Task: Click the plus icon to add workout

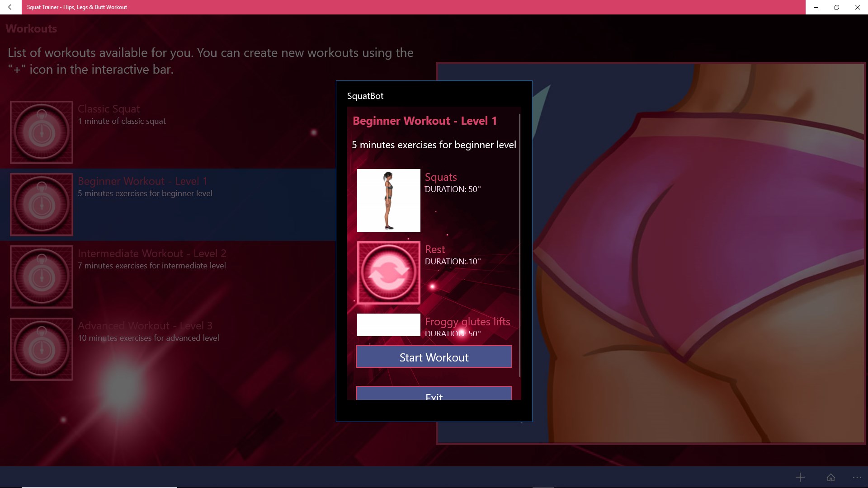Action: (800, 477)
